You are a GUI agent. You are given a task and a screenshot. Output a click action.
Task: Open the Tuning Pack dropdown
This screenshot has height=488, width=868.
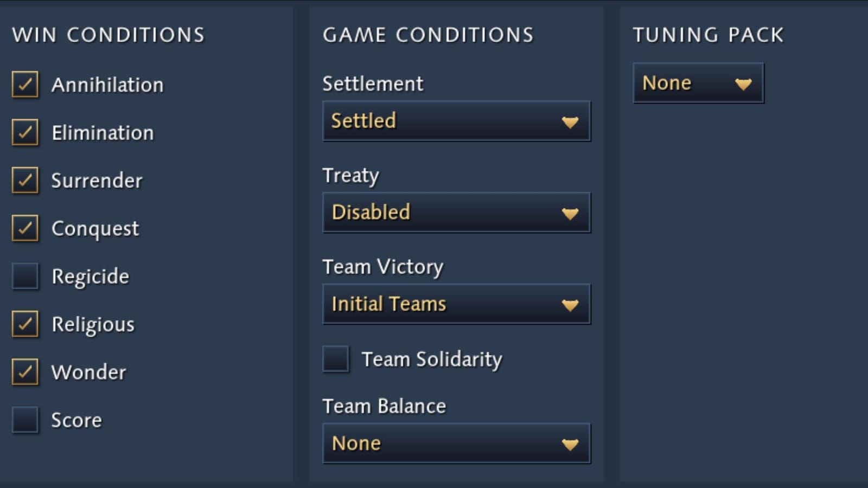click(698, 83)
